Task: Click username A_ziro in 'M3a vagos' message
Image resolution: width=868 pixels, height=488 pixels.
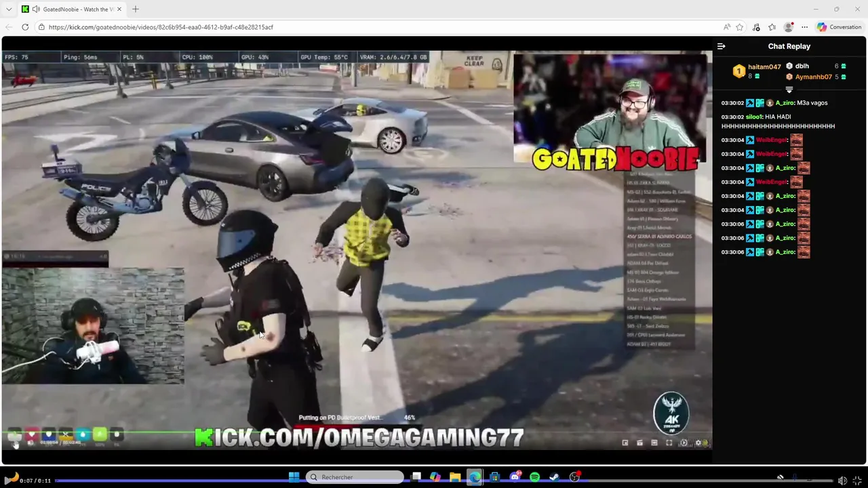Action: tap(785, 103)
